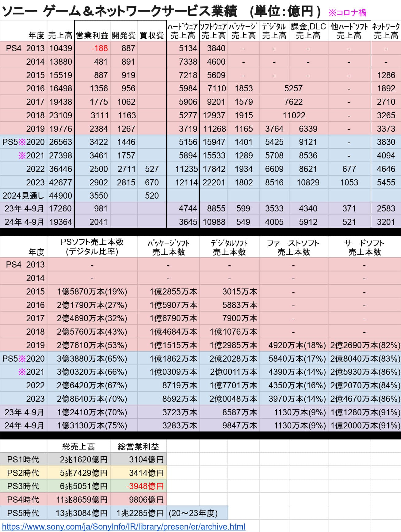
Task: Select the cell 2億1790万本(27%)
Action: pyautogui.click(x=92, y=305)
